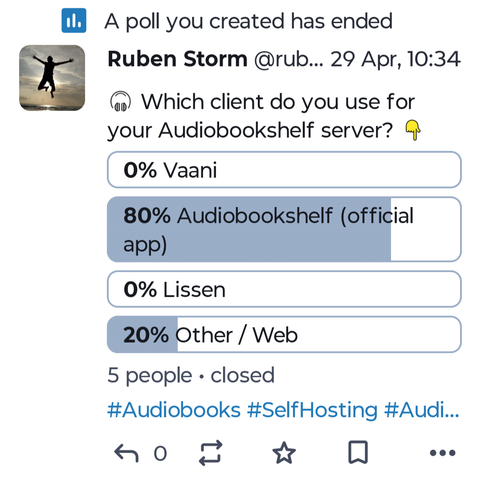Select the Audiobookshelf official app option
Image resolution: width=481 pixels, height=479 pixels.
click(284, 229)
